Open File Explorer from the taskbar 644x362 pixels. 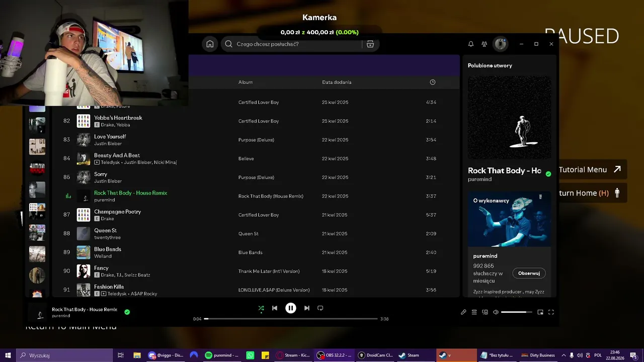click(137, 355)
